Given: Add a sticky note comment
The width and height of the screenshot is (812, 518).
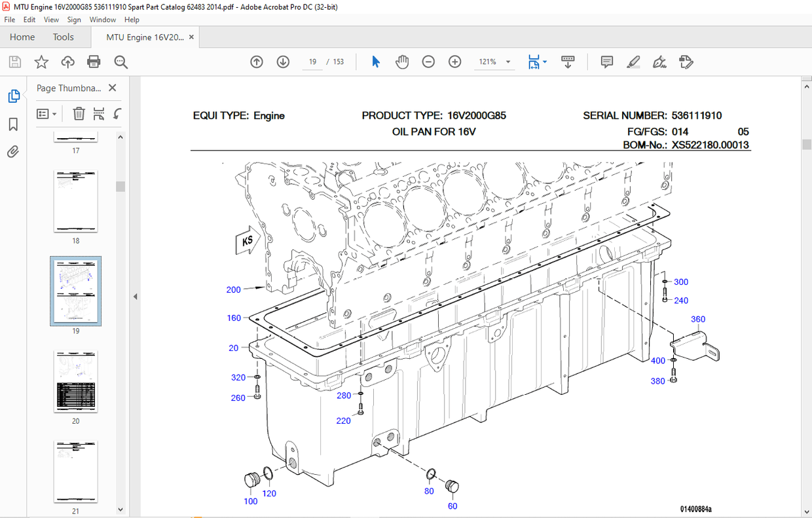Looking at the screenshot, I should point(606,62).
